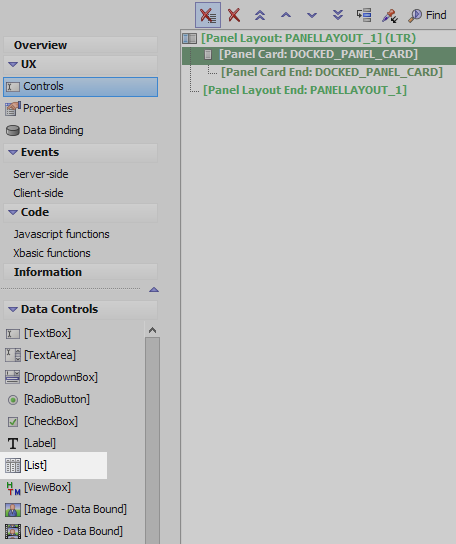Viewport: 456px width, 544px height.
Task: Select Panel Card End: DOCKED_PANEL_CARD node
Action: [332, 72]
